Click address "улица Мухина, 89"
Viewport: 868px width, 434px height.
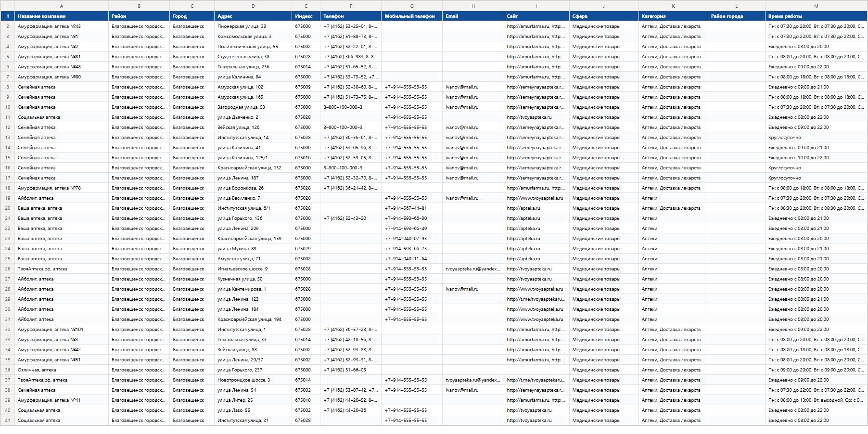253,249
